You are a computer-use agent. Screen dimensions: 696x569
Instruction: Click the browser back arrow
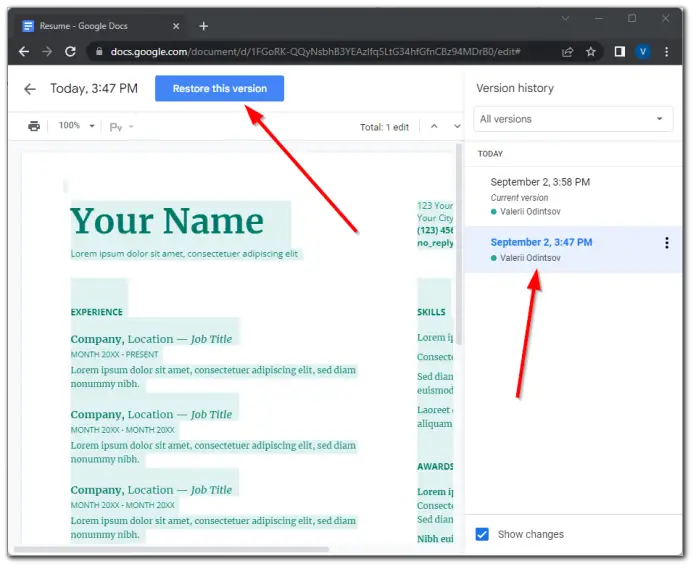coord(24,51)
